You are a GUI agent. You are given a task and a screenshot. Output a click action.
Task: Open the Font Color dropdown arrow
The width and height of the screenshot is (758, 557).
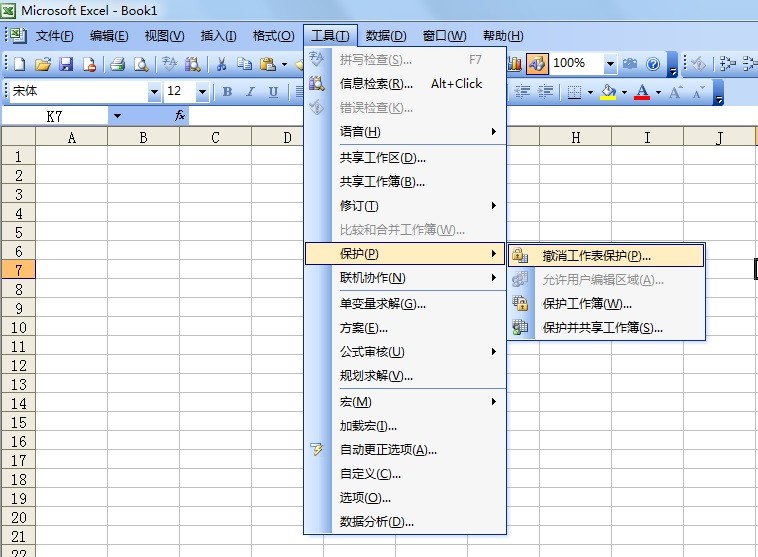(658, 92)
